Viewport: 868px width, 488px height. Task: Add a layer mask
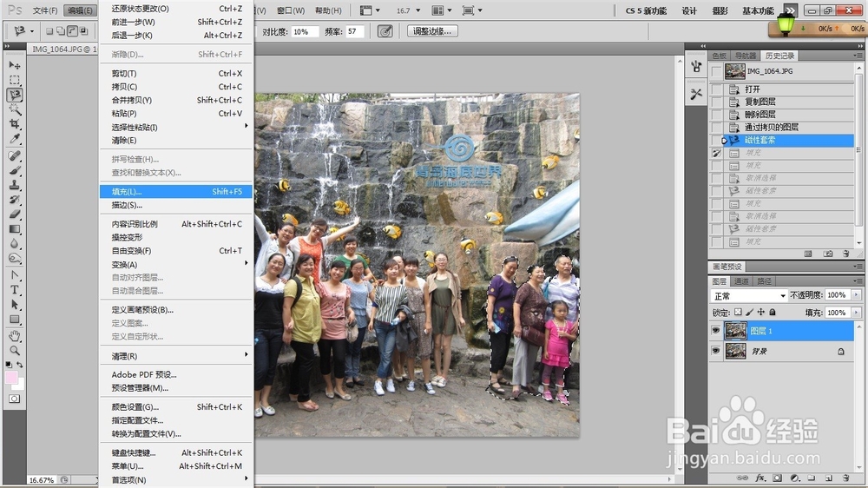(777, 478)
